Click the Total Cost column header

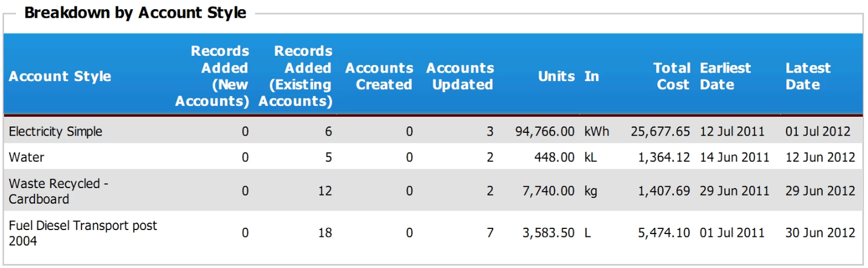671,76
